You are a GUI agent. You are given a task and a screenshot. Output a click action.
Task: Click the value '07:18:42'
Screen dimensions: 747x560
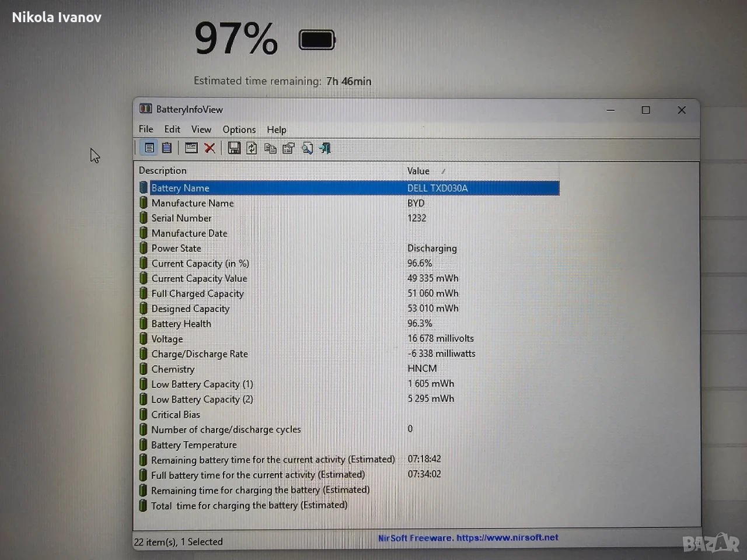[x=424, y=459]
